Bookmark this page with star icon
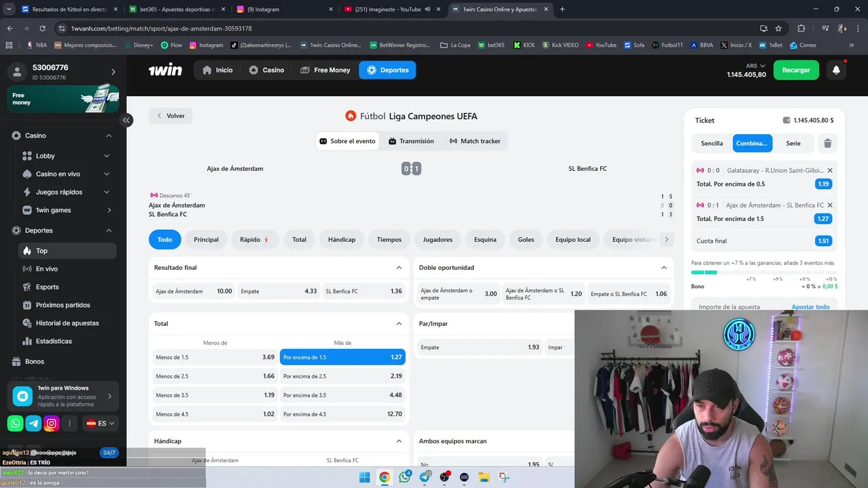This screenshot has height=488, width=868. [x=778, y=28]
